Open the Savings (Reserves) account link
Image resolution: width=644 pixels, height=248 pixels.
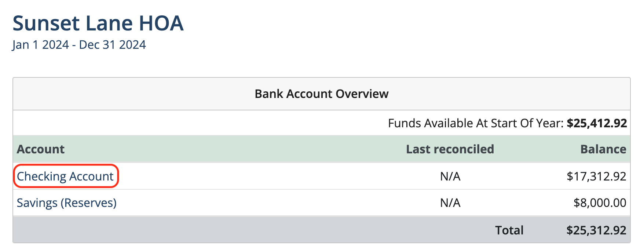click(x=66, y=203)
